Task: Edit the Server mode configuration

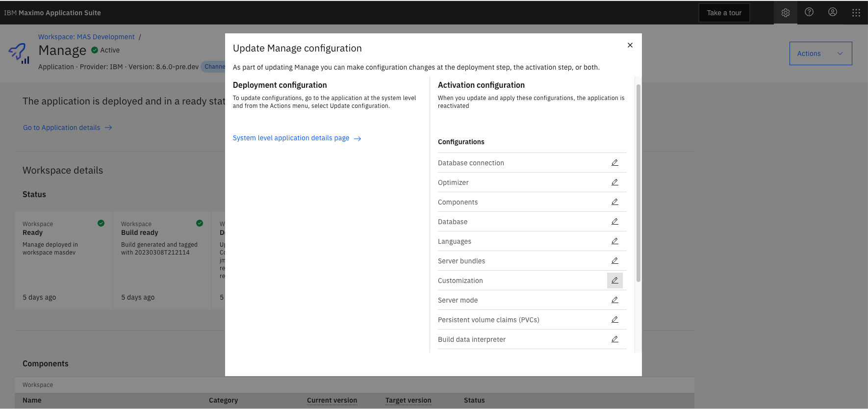Action: coord(614,300)
